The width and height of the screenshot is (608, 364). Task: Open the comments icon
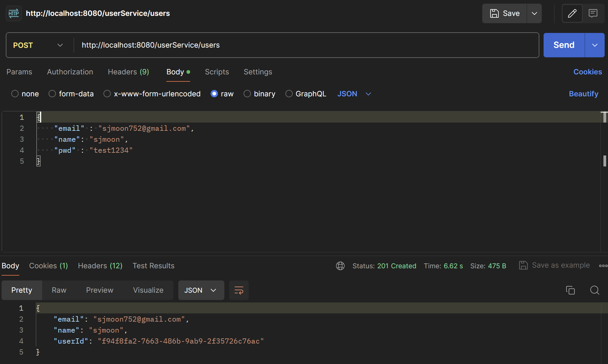[x=593, y=13]
